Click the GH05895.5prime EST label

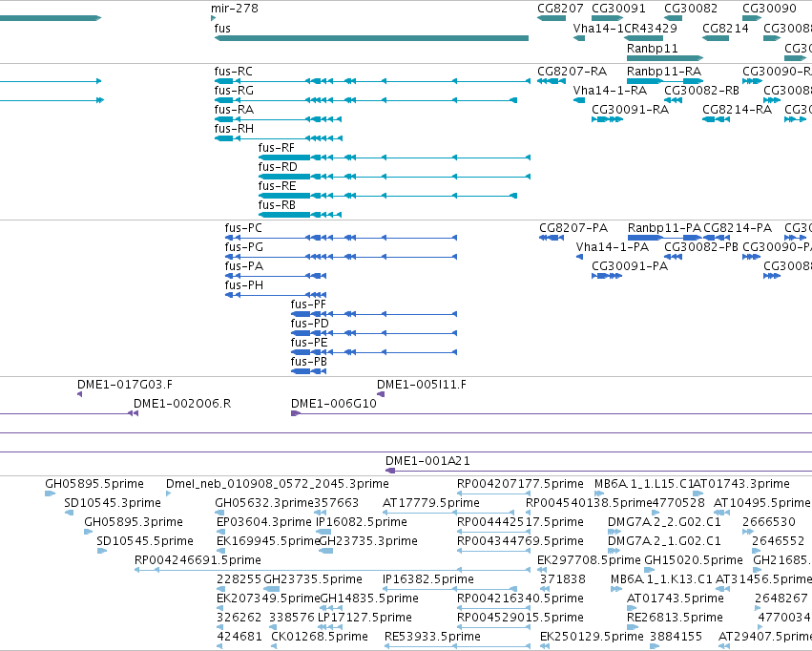(x=94, y=484)
